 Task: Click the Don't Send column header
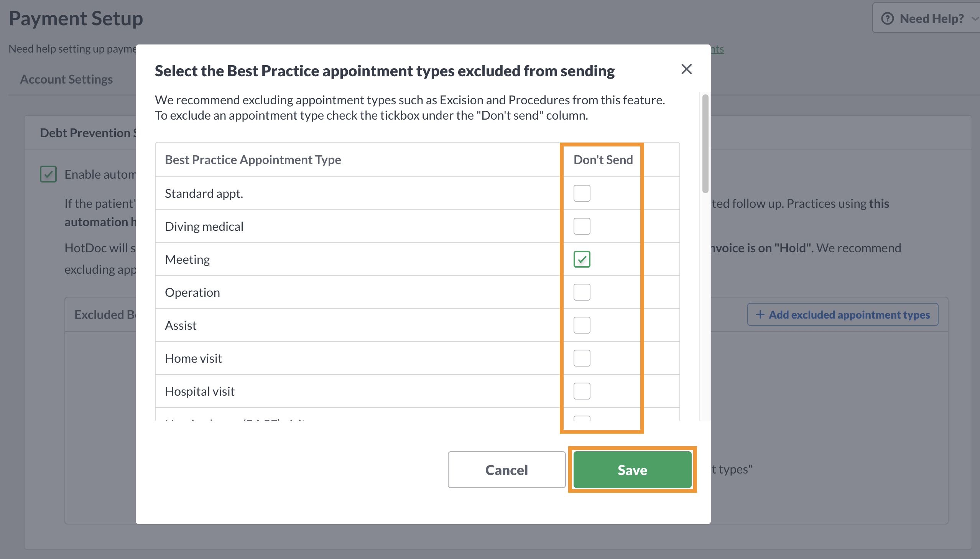click(603, 160)
